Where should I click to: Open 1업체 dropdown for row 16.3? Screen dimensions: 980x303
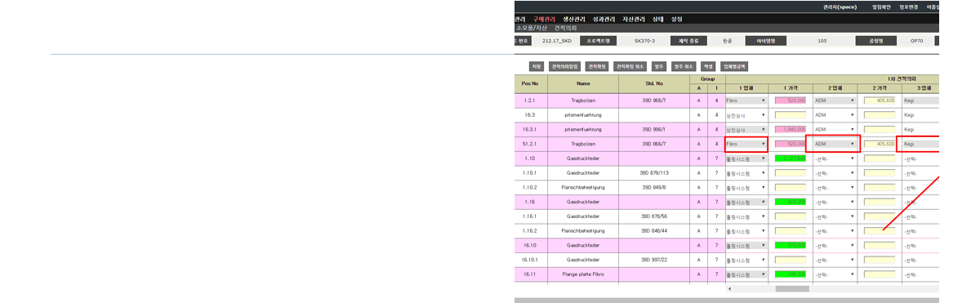point(746,114)
